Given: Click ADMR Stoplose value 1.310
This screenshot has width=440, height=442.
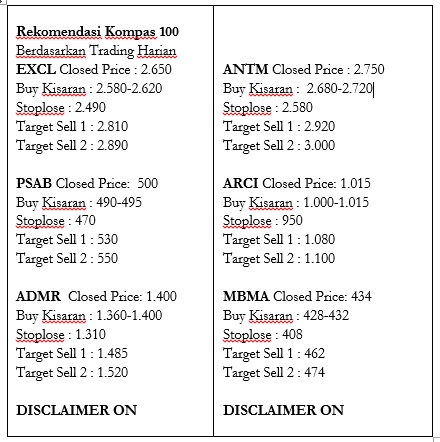Looking at the screenshot, I should (x=90, y=334).
